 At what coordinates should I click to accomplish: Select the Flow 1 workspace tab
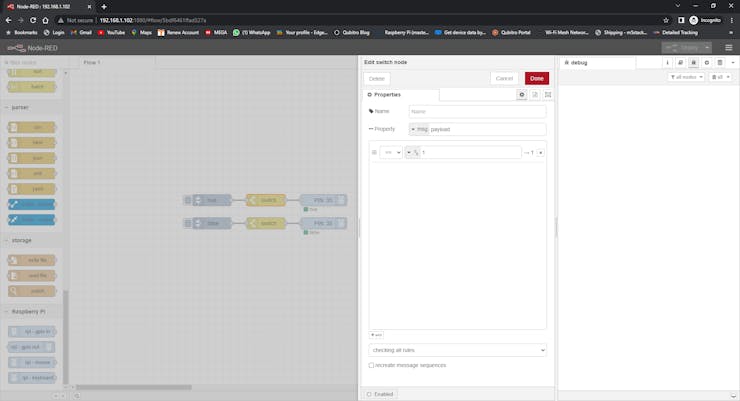pos(92,62)
